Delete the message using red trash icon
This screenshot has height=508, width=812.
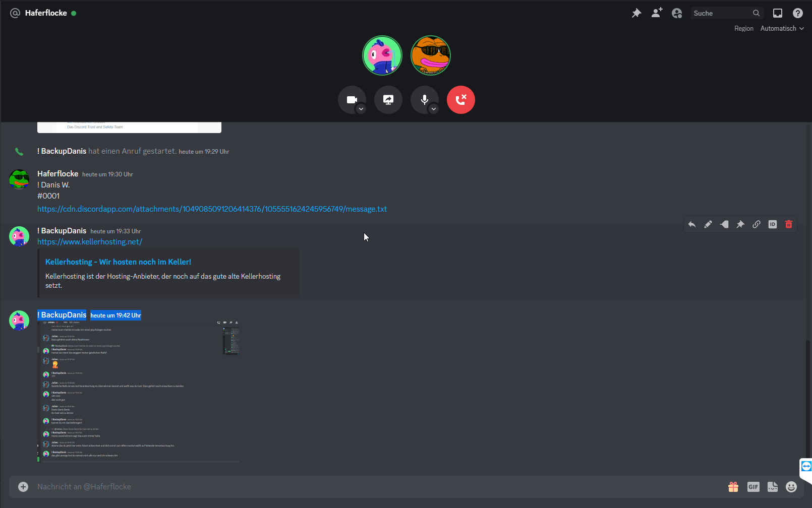point(789,225)
